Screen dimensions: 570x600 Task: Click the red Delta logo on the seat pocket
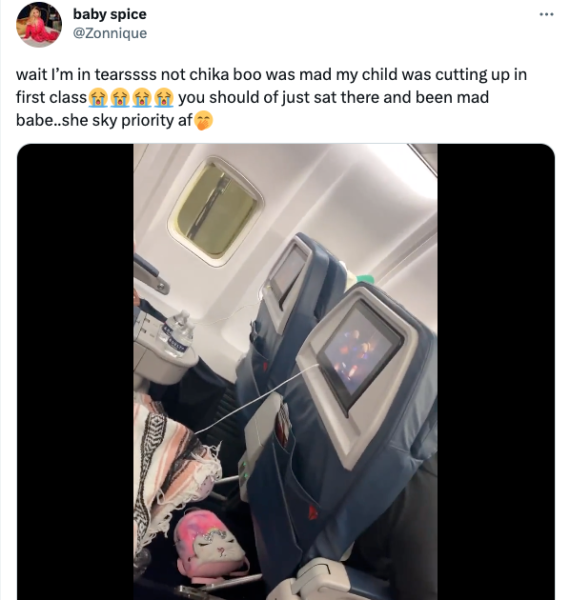click(x=313, y=513)
